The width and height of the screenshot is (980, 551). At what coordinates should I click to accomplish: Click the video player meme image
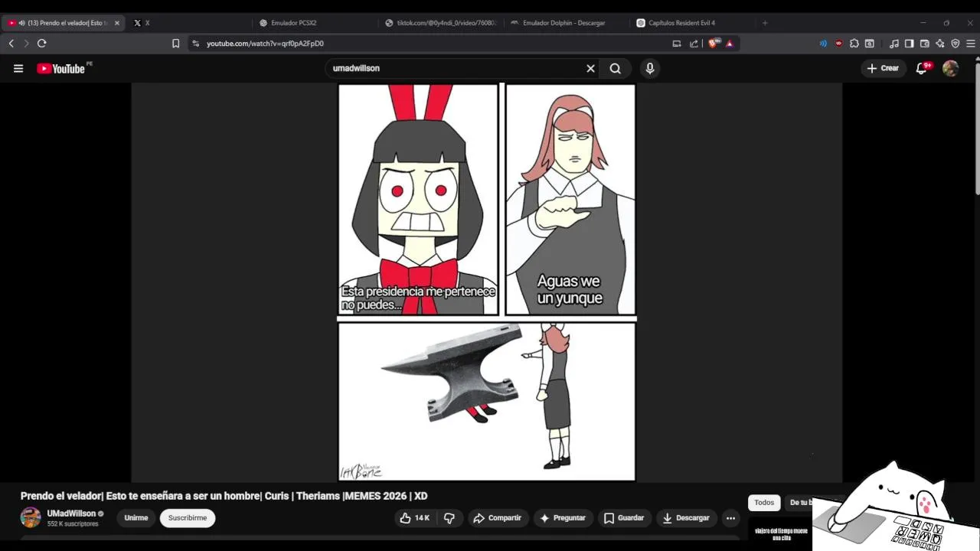click(487, 282)
